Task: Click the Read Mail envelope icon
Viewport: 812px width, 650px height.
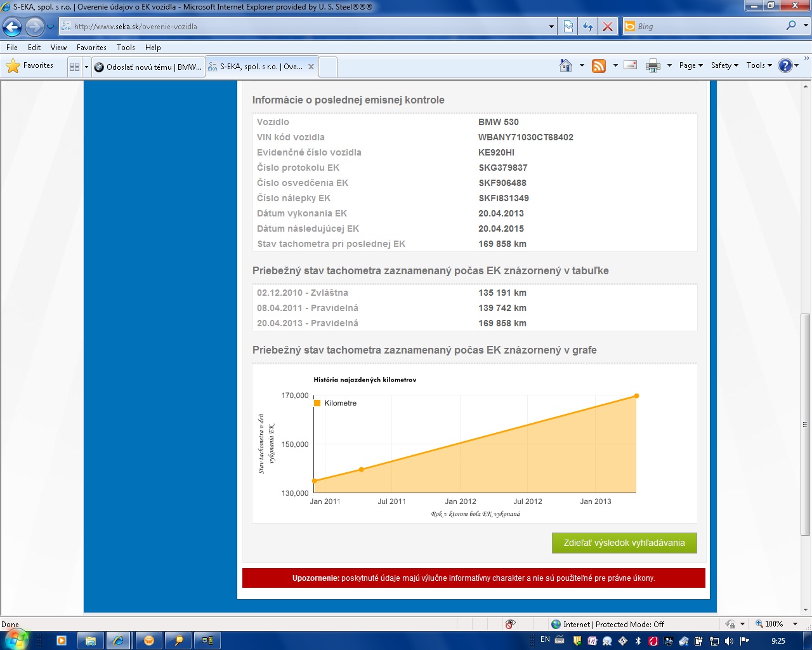Action: 631,65
